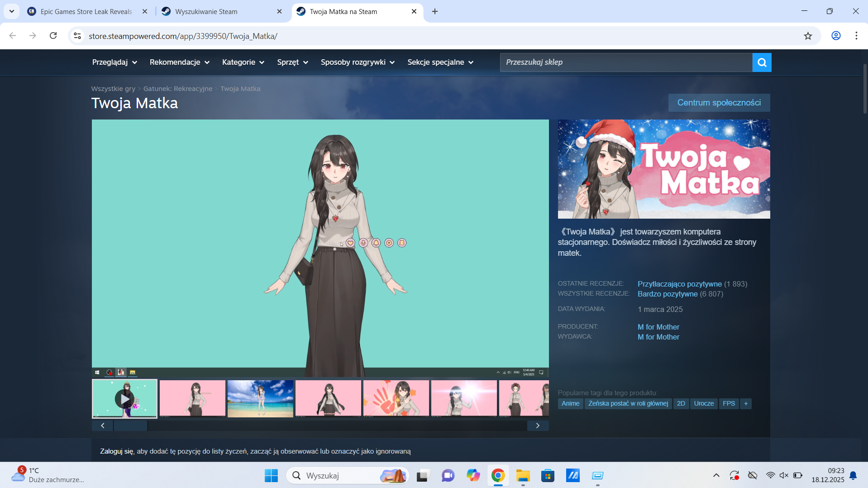Expand the Przeglądaj dropdown menu
868x488 pixels.
pos(114,62)
